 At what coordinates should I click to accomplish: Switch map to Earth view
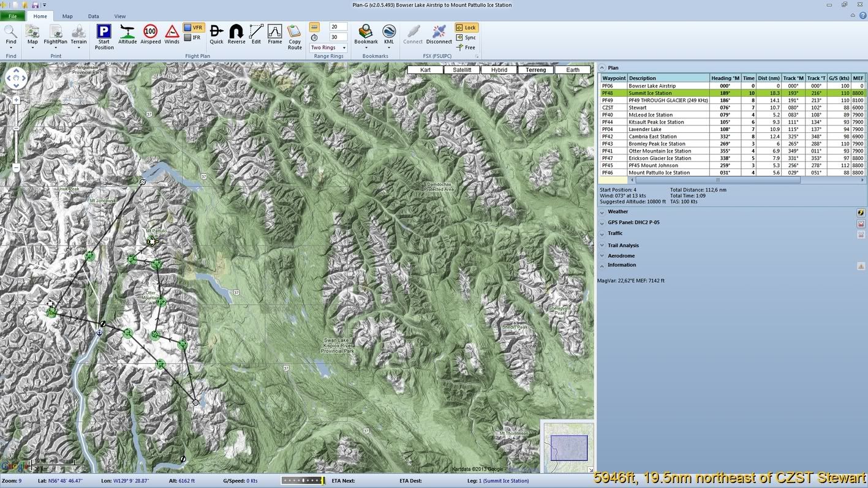tap(573, 70)
